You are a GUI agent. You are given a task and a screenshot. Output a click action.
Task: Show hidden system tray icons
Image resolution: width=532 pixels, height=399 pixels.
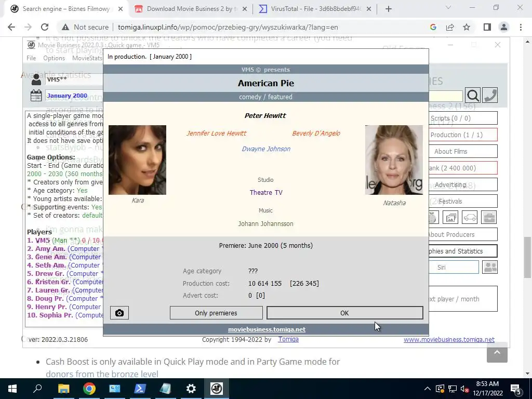tap(428, 389)
